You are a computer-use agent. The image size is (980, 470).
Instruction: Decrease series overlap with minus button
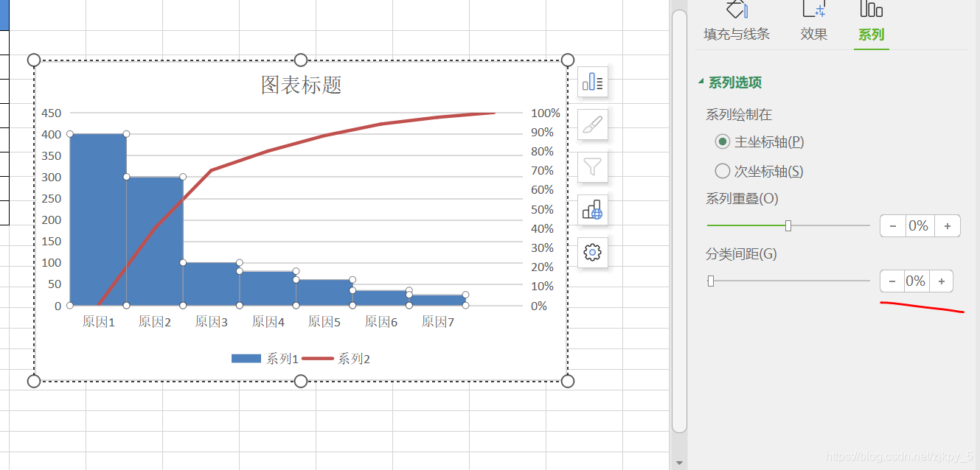tap(893, 226)
